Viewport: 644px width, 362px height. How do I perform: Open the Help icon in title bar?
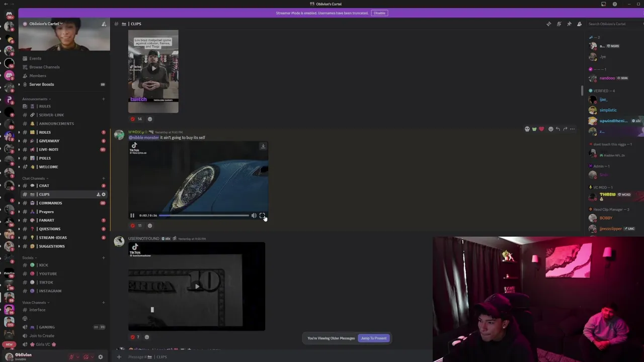(614, 4)
